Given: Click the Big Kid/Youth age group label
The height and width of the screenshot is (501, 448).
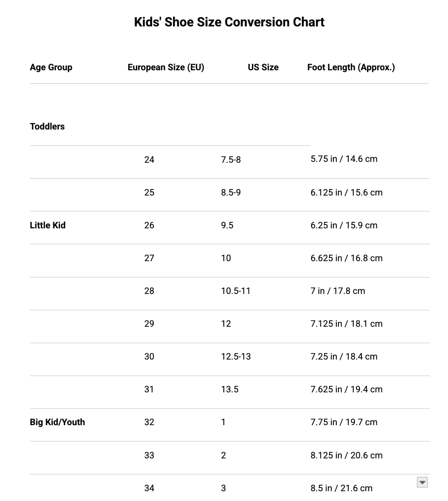Looking at the screenshot, I should tap(57, 422).
